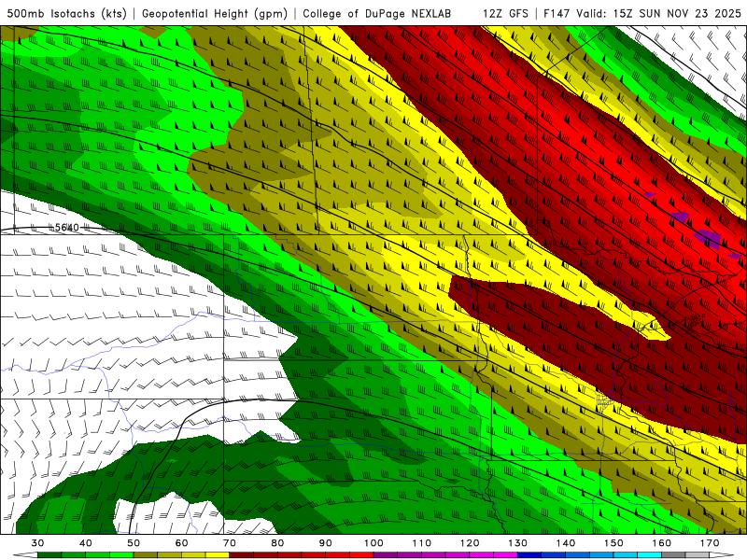Click 'College of DuPage NEXLAB' in header

coord(377,13)
